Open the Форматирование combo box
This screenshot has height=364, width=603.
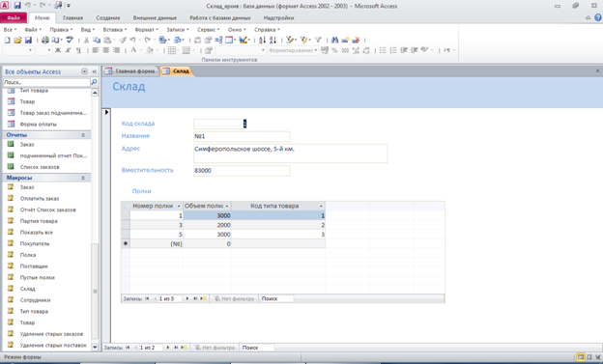coord(293,50)
